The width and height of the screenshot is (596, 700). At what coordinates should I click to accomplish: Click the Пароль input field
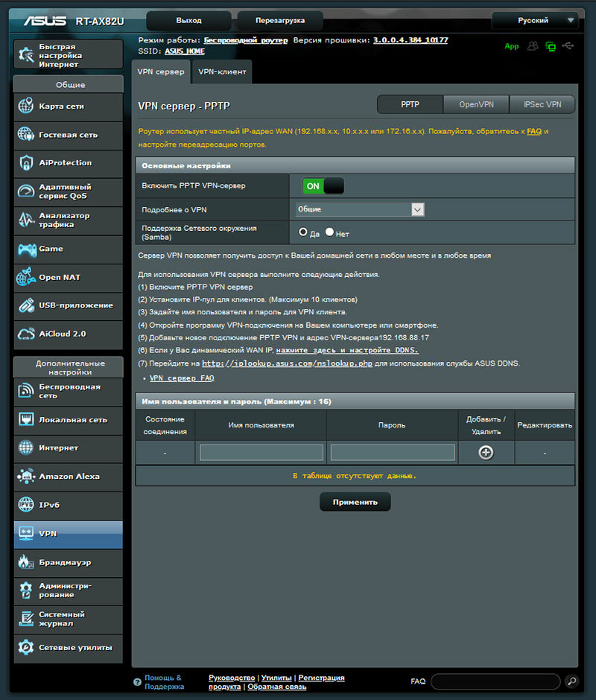pyautogui.click(x=393, y=452)
